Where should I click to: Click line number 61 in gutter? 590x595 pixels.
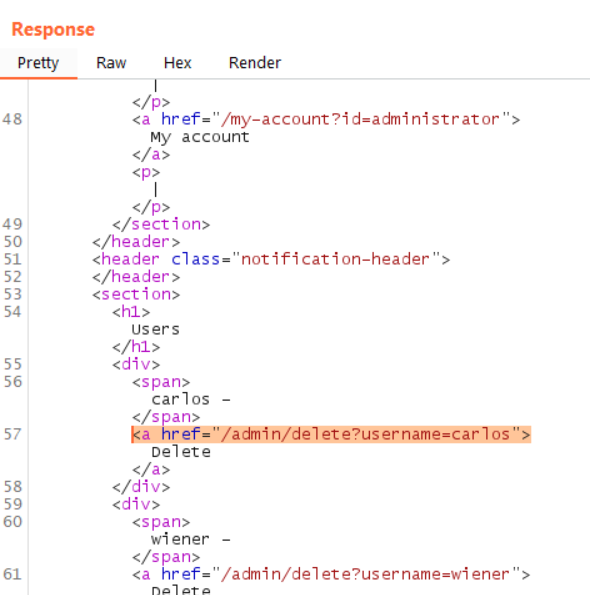(13, 575)
